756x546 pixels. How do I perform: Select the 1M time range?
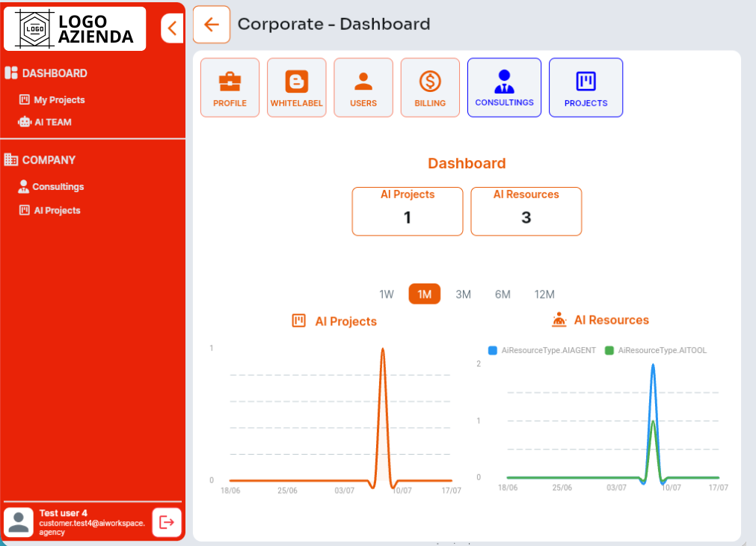[x=424, y=294]
